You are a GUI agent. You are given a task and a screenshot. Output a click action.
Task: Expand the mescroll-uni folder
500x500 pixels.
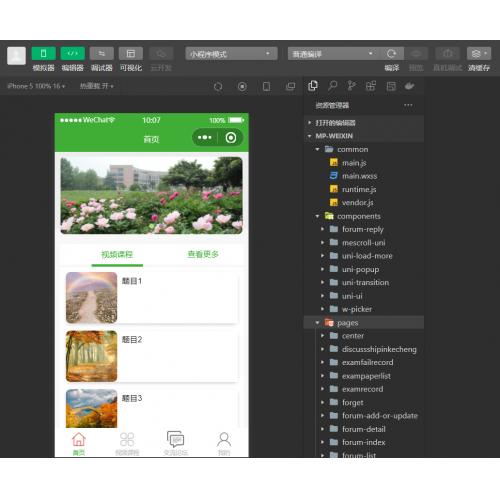coord(364,243)
